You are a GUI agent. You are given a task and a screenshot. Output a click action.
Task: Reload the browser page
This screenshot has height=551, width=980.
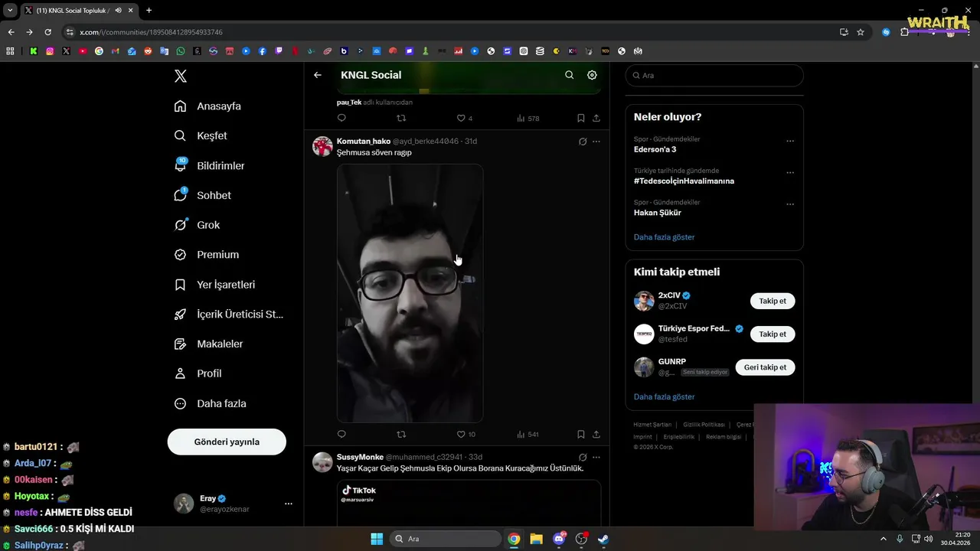click(47, 32)
